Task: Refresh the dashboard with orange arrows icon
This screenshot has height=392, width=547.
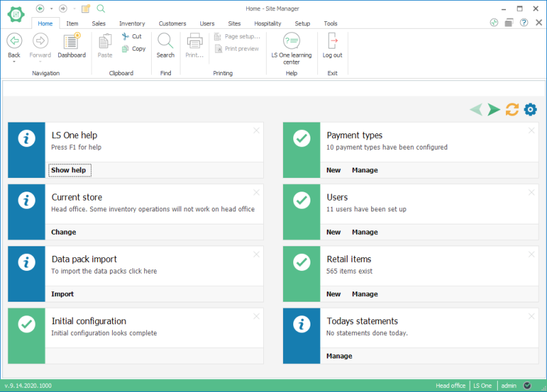Action: pyautogui.click(x=512, y=109)
